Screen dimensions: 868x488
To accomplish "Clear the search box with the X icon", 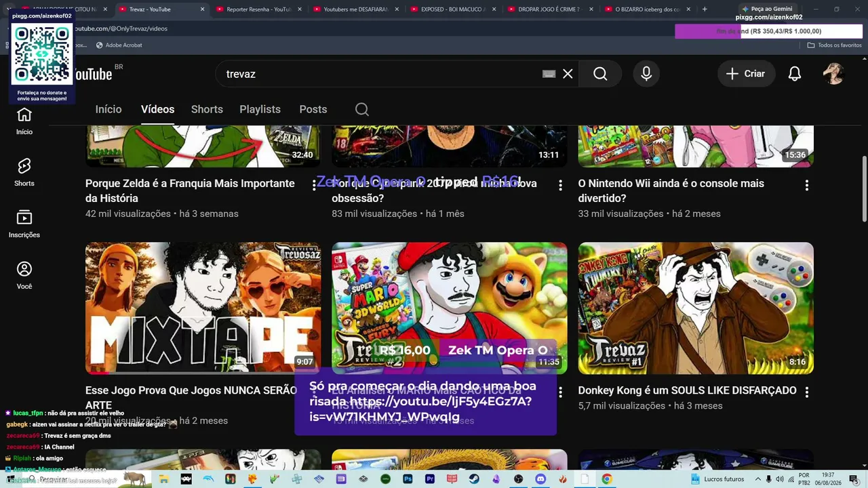I will pyautogui.click(x=568, y=74).
